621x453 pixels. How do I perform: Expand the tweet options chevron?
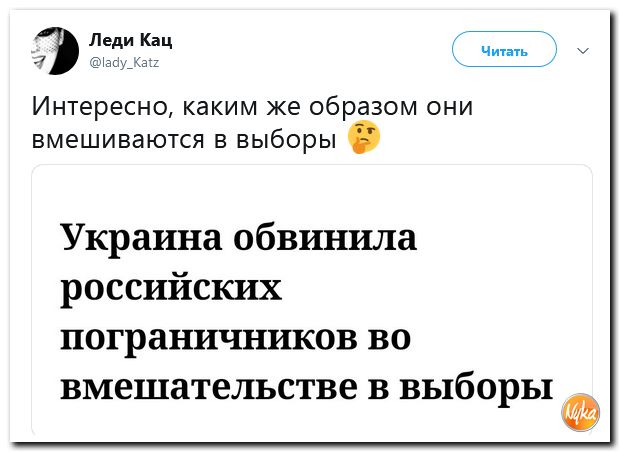[x=584, y=50]
